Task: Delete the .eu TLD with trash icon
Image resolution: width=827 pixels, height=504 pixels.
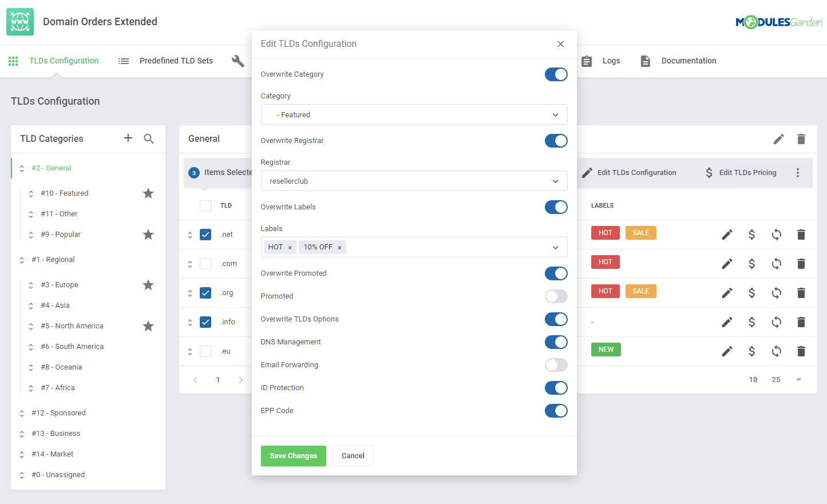Action: [801, 351]
